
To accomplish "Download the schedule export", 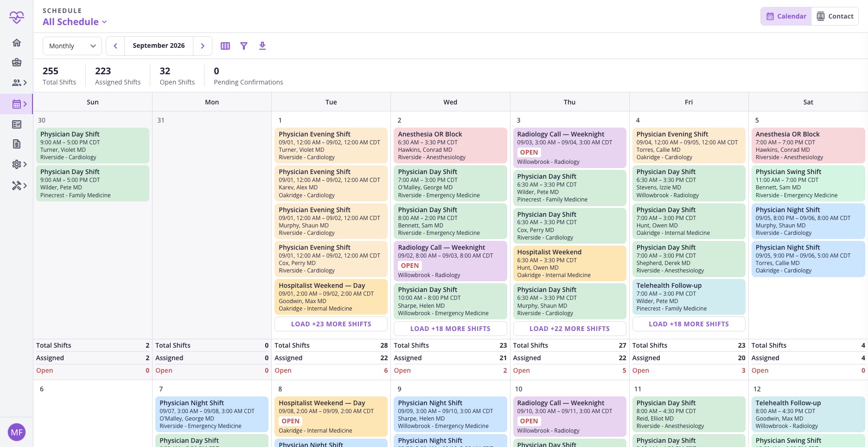I will tap(262, 45).
